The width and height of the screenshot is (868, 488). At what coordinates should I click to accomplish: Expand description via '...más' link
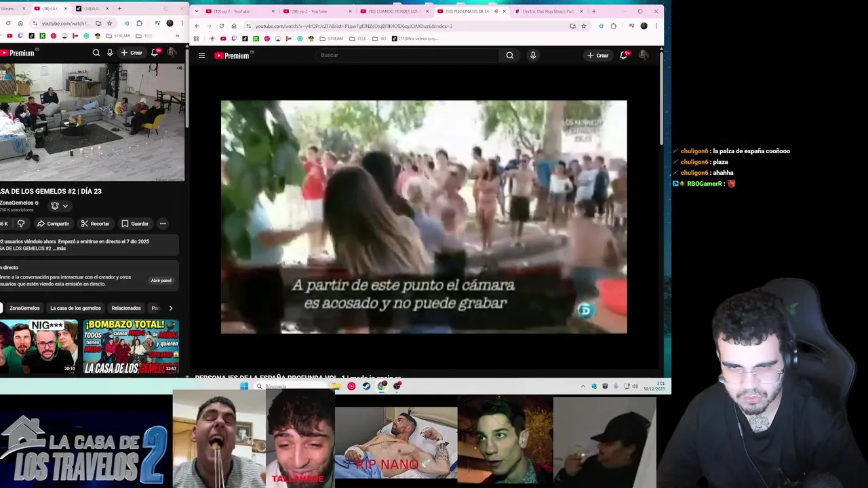click(x=60, y=248)
